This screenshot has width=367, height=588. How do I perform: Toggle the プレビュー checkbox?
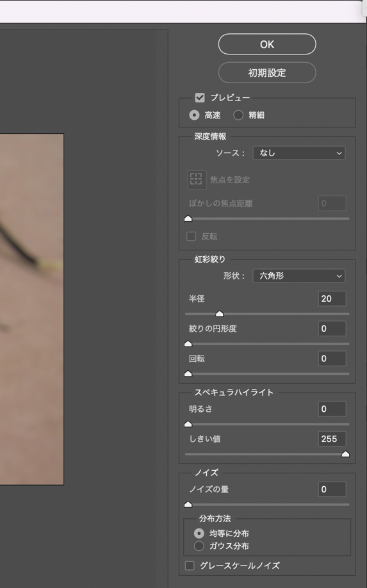pos(200,97)
